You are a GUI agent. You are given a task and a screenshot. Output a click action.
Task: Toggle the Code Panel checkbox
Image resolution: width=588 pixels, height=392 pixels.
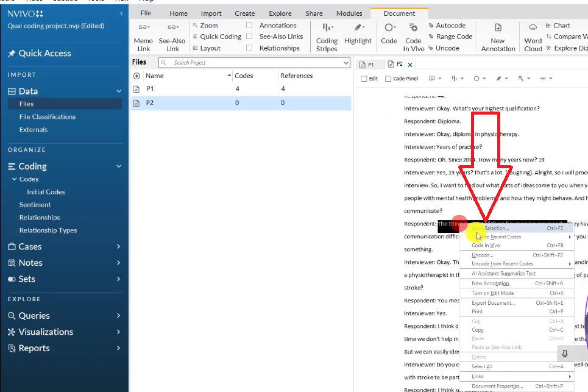point(388,79)
